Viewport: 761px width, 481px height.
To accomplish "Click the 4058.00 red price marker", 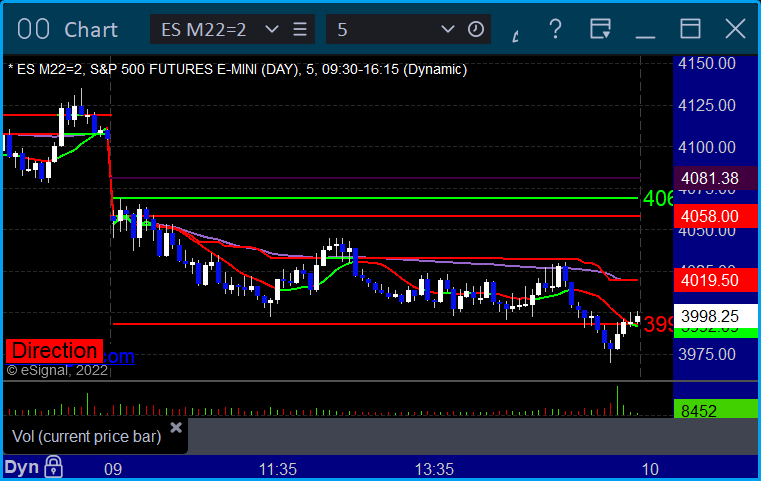I will click(x=716, y=216).
